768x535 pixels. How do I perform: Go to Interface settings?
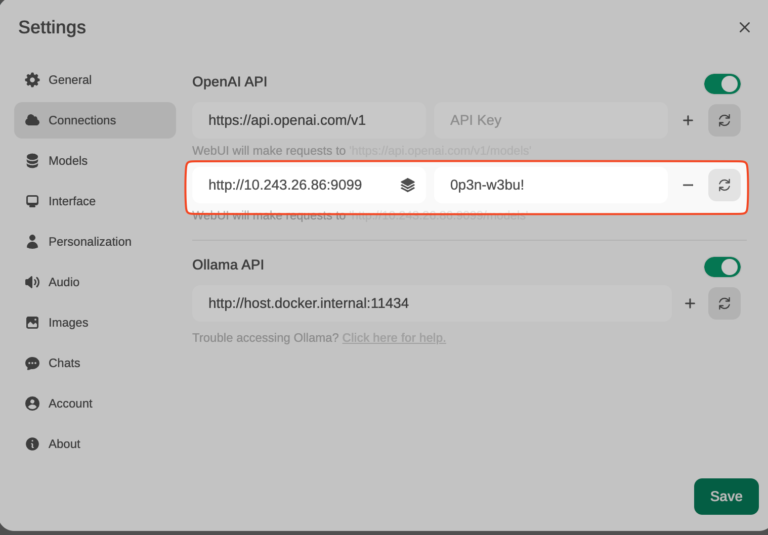[72, 201]
